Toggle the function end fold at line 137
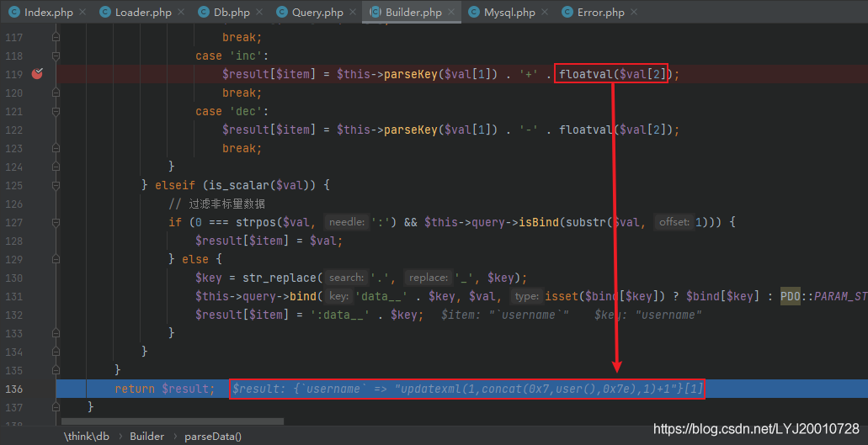 [56, 407]
